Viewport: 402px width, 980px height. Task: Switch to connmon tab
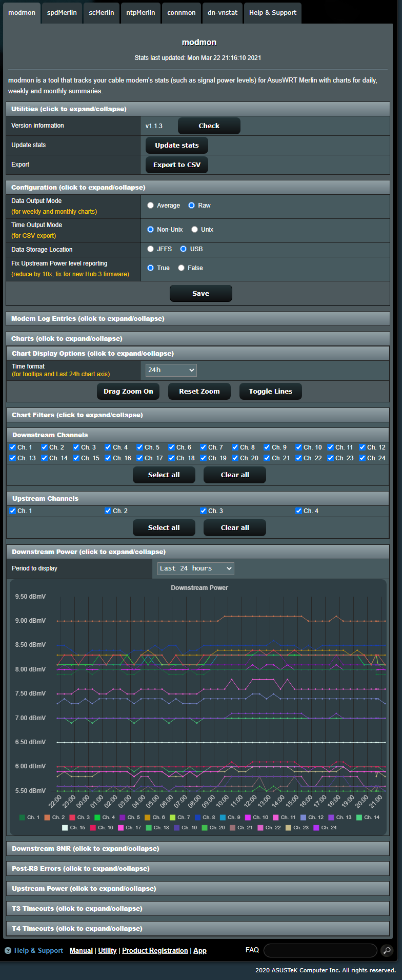pyautogui.click(x=182, y=13)
